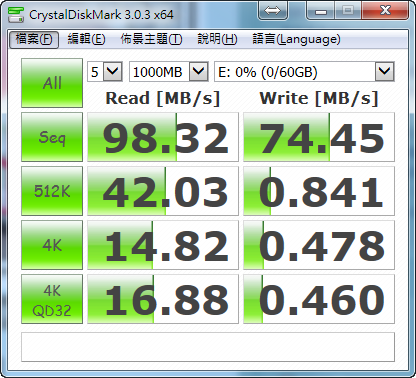Minimize the CrystalDiskMark window
This screenshot has height=378, width=416.
click(x=320, y=11)
